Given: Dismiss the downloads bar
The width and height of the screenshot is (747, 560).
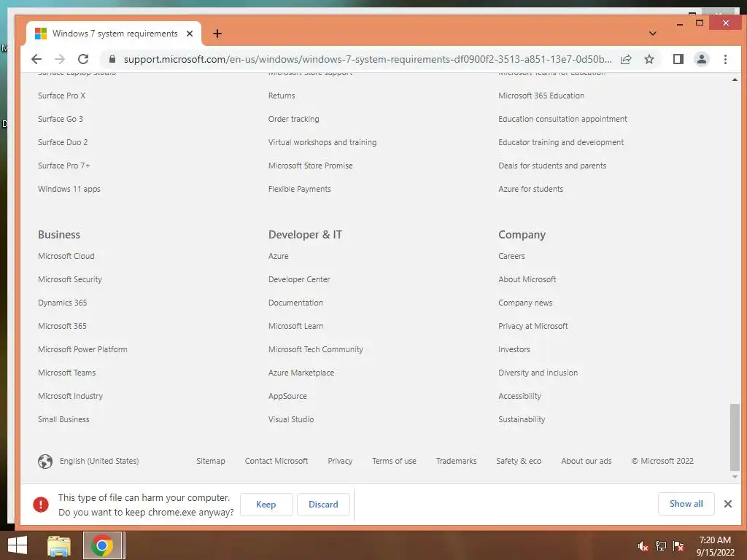Looking at the screenshot, I should (x=727, y=504).
